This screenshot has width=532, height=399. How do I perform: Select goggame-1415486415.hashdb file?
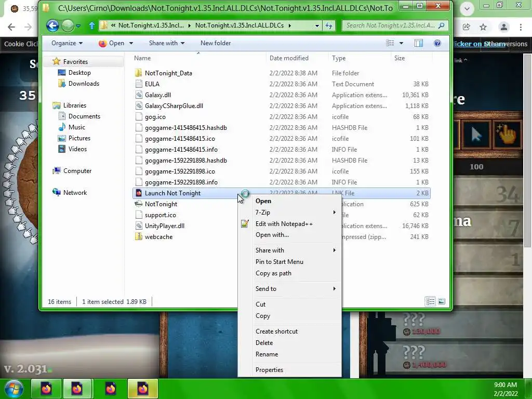pos(185,128)
